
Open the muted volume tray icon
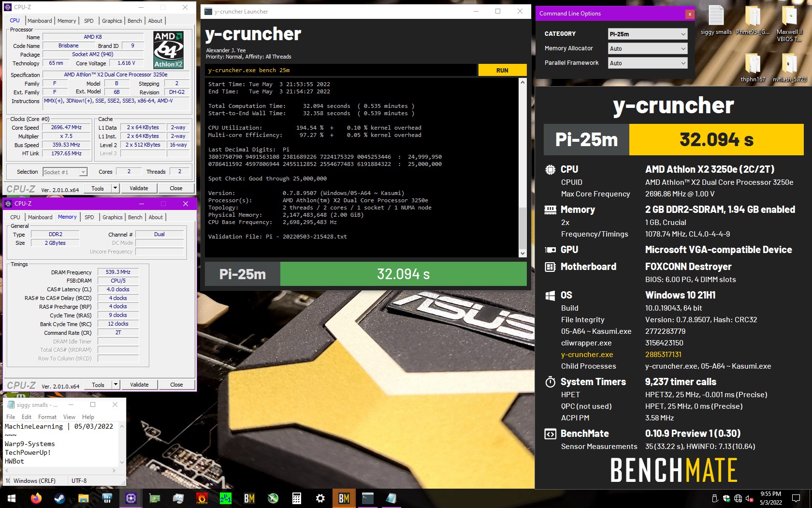click(x=750, y=498)
